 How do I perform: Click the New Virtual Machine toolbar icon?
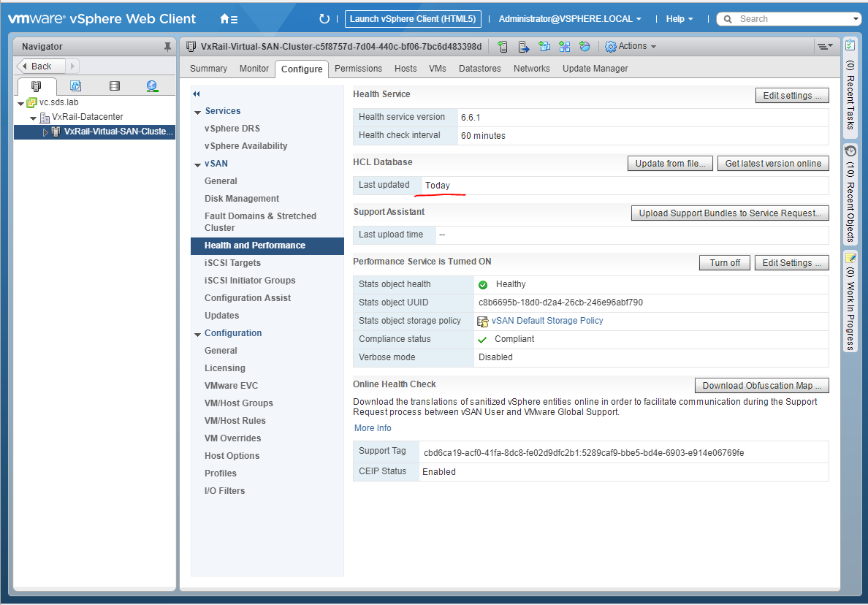pos(544,47)
